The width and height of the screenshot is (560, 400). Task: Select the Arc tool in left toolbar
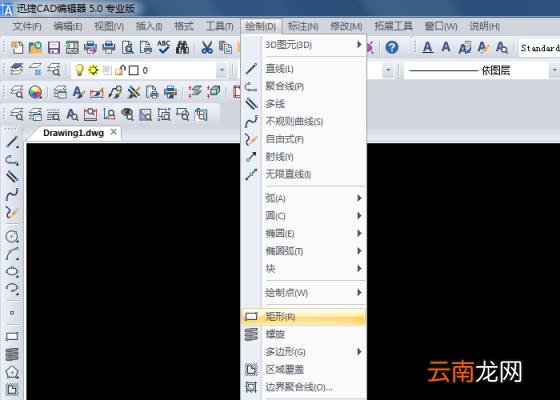click(x=12, y=254)
